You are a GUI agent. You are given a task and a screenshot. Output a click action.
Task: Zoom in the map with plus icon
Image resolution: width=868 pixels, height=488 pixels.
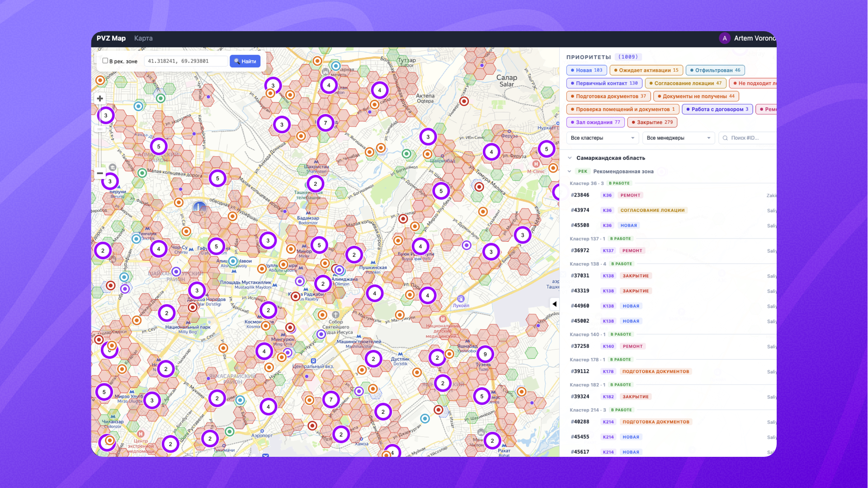(100, 99)
